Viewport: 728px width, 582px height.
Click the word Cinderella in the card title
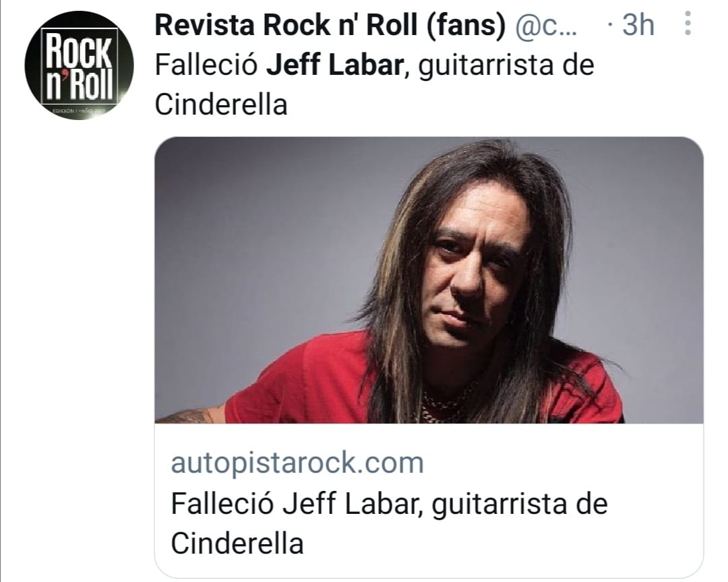coord(237,543)
